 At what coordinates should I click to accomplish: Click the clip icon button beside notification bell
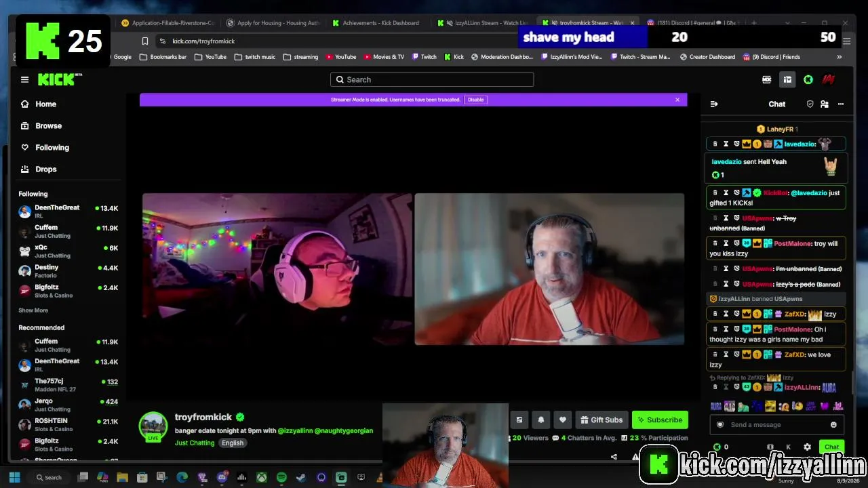pyautogui.click(x=519, y=420)
